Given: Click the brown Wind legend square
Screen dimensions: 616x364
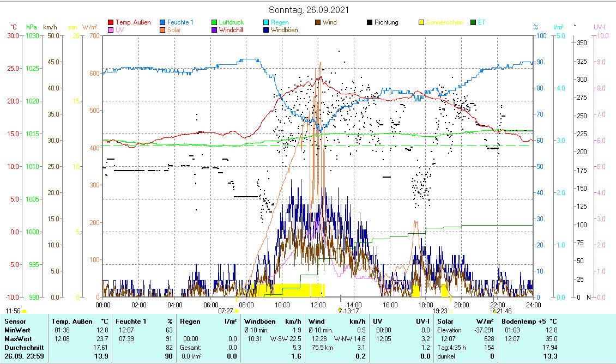Looking at the screenshot, I should coord(318,22).
